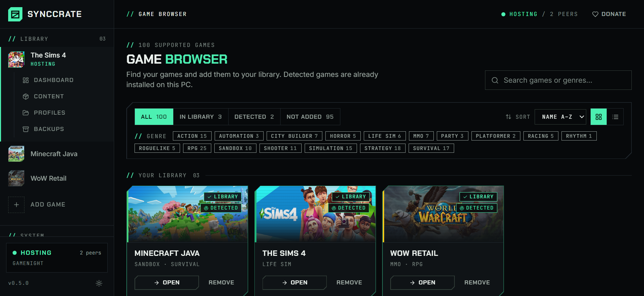
Task: Click the Hosting 2 peers status in header
Action: 539,14
